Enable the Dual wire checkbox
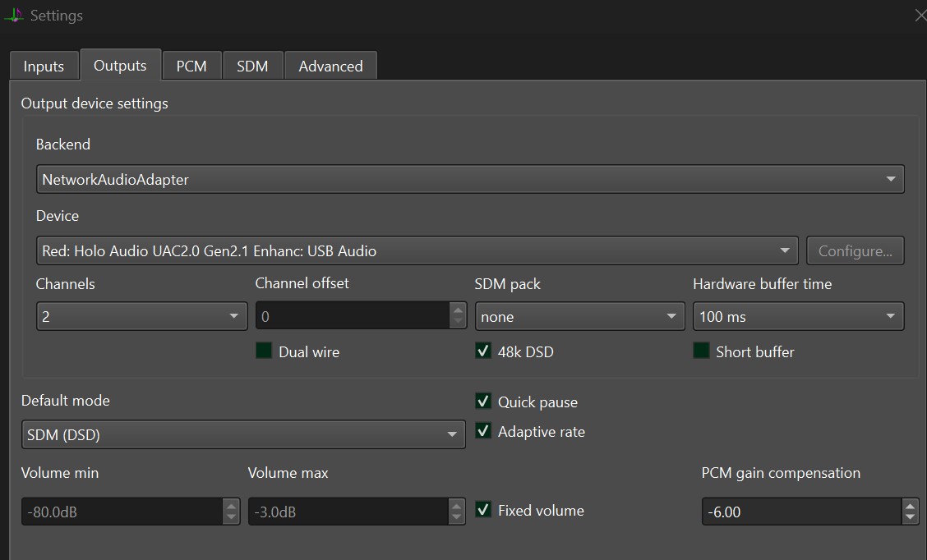Screen dimensions: 927x560 click(264, 351)
